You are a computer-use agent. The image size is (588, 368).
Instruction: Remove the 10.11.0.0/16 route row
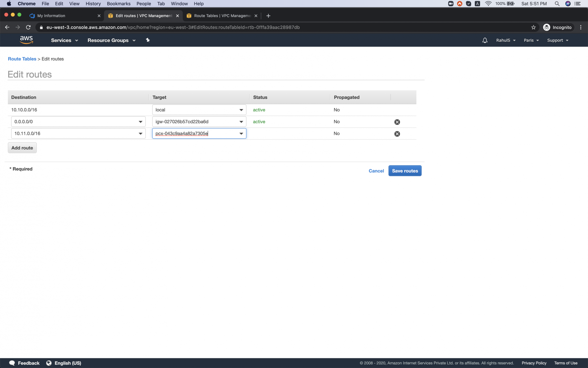point(397,134)
